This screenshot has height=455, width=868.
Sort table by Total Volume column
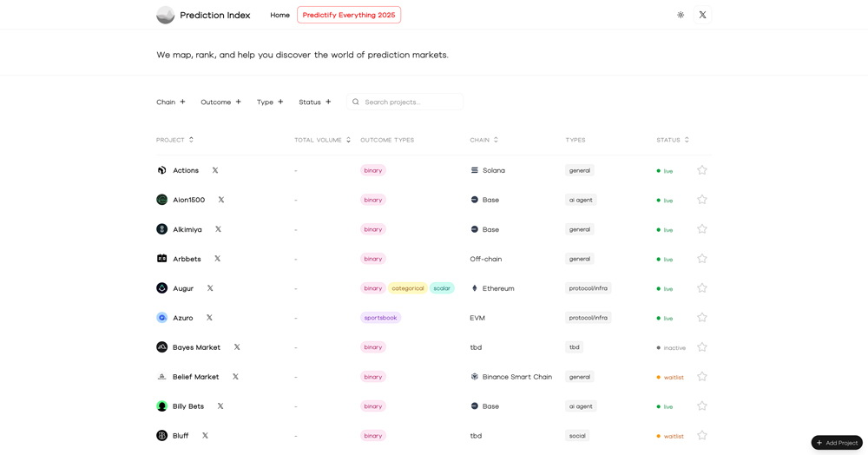coord(322,140)
